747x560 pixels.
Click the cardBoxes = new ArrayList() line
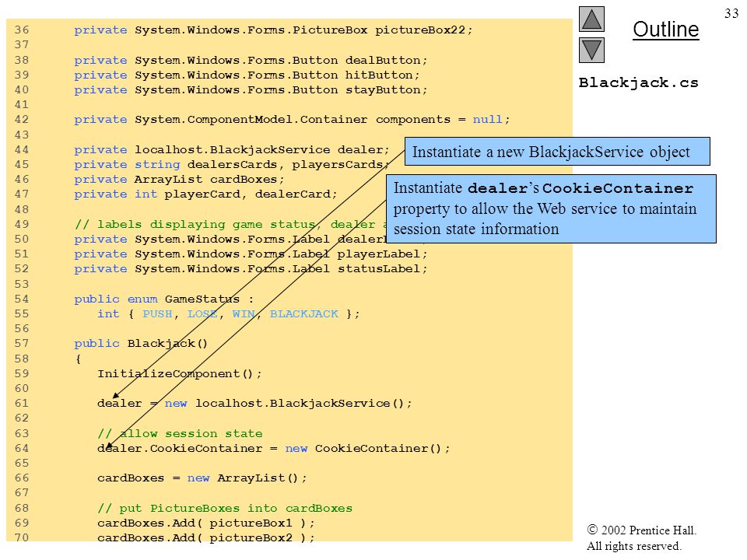tap(202, 478)
